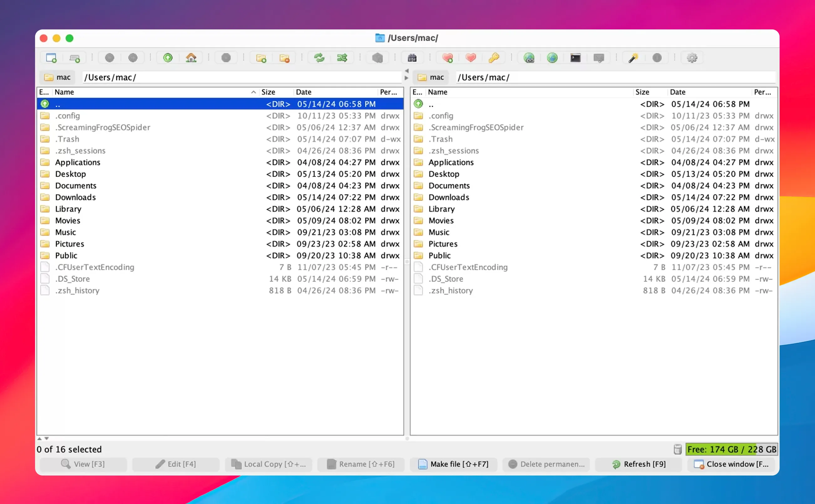
Task: Click Close window button in bottom bar
Action: [x=731, y=464]
